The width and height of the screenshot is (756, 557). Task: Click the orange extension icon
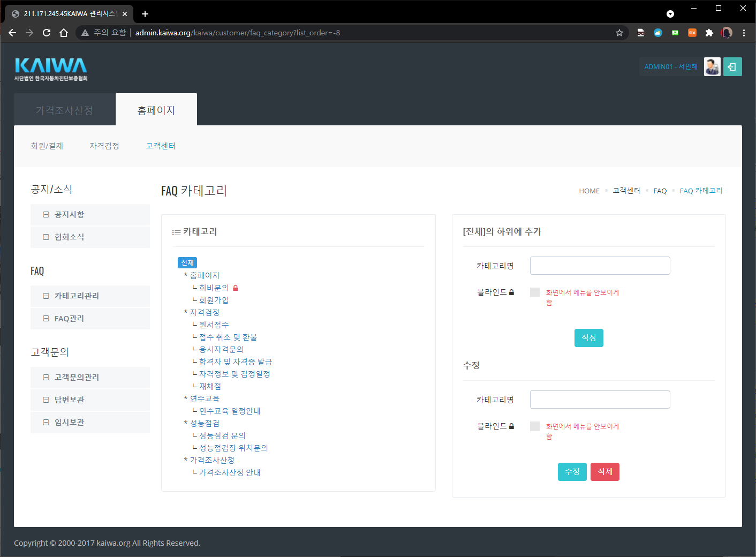(692, 33)
